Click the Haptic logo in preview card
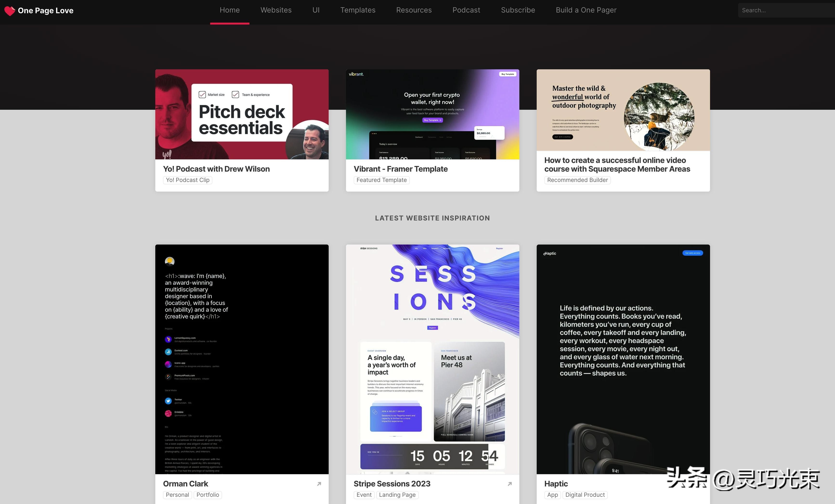Screen dimensions: 835x504 pos(550,253)
